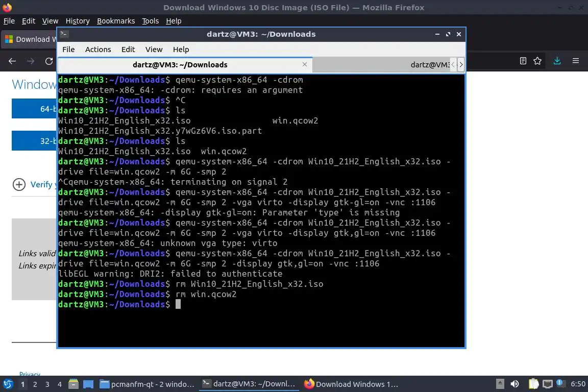588x392 pixels.
Task: Open the terminal File menu
Action: pos(68,50)
